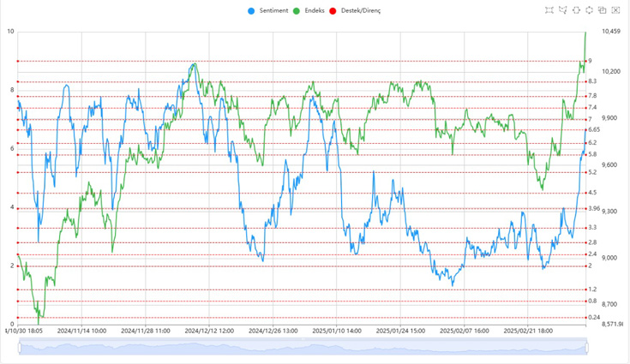Click the right handle of zoom slider

click(587, 346)
